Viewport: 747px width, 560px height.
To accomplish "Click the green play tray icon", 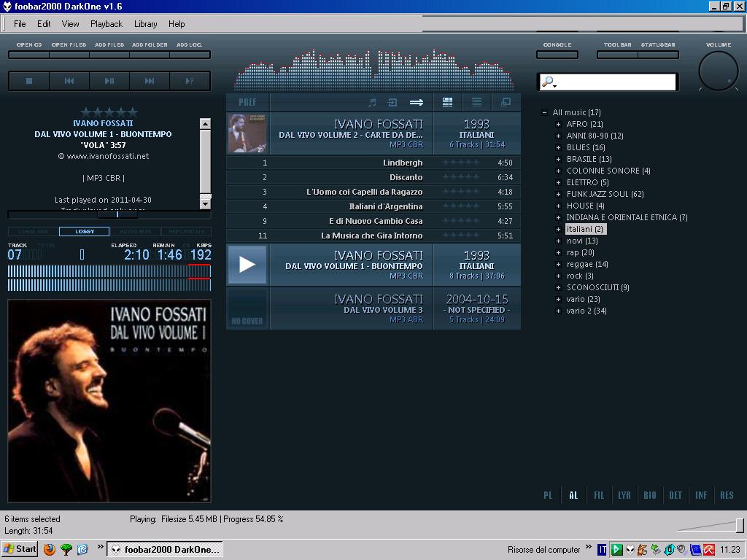I will click(x=616, y=550).
